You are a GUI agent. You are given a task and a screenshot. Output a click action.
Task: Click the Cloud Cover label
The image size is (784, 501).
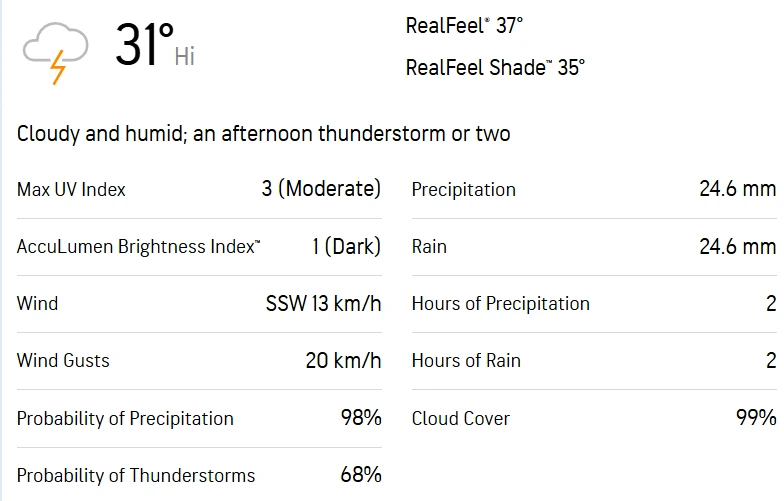460,418
